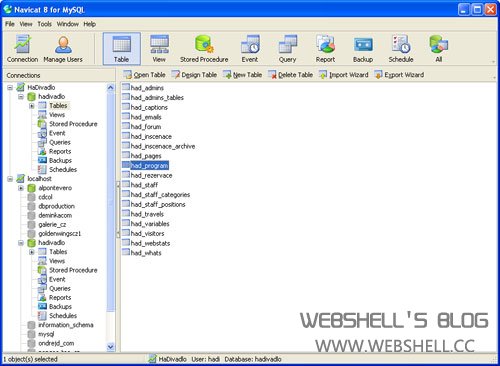
Task: Launch the Export Wizard
Action: (399, 75)
